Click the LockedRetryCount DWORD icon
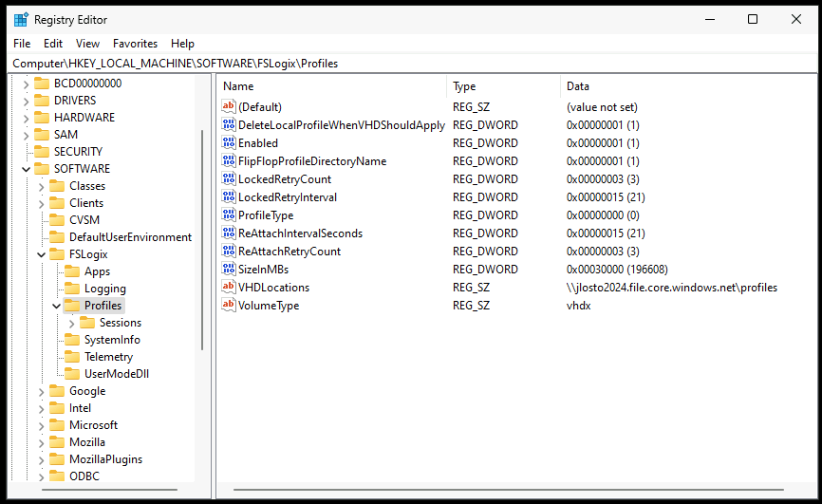The image size is (822, 504). click(x=229, y=178)
